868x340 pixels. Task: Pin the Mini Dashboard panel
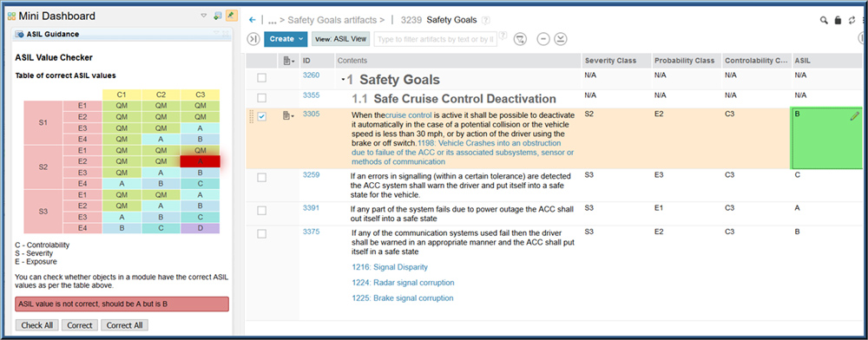(x=232, y=16)
